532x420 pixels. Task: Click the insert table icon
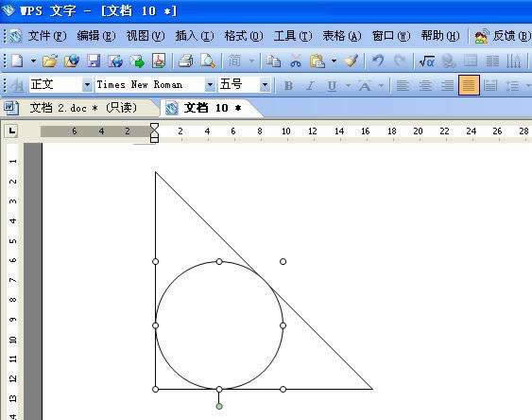point(471,61)
